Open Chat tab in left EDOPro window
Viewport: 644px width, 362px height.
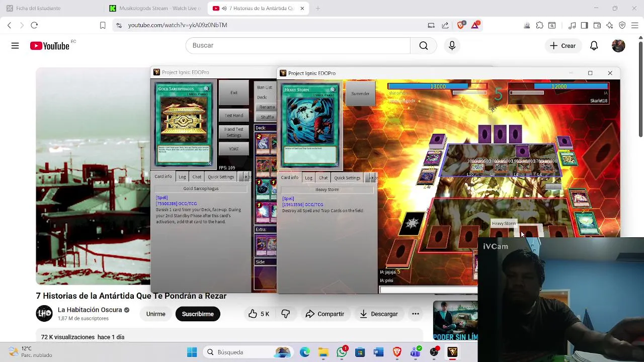point(197,176)
